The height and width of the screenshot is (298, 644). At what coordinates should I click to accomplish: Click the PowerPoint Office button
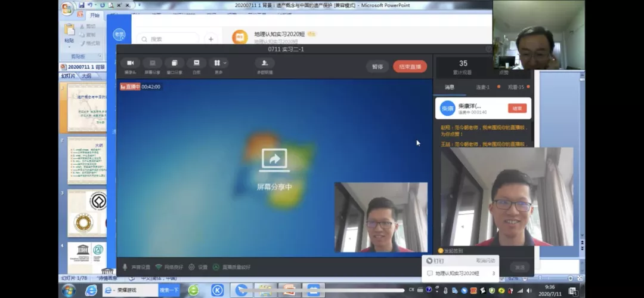[67, 8]
